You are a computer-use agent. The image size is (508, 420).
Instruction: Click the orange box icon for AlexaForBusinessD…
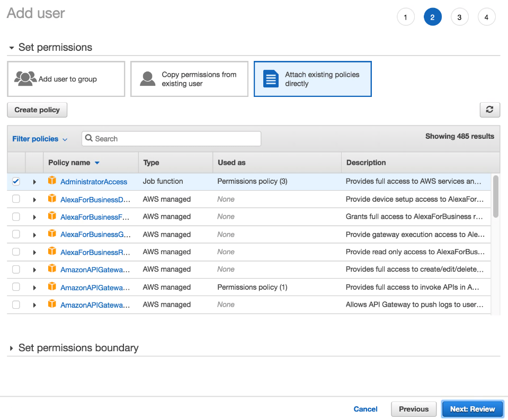pyautogui.click(x=52, y=199)
